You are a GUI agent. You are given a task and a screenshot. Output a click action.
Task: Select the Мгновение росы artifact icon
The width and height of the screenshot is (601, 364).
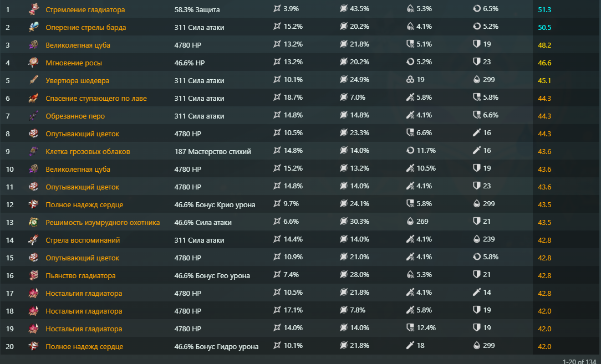[x=33, y=63]
